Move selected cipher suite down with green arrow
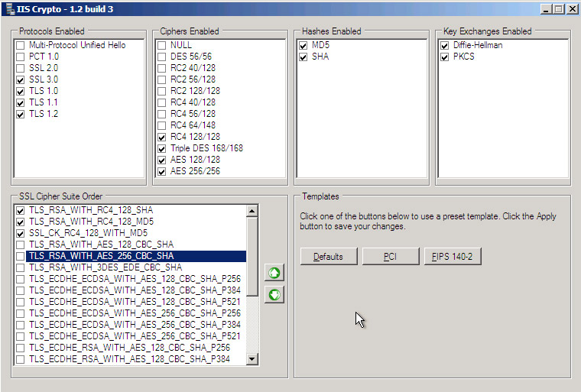Viewport: 581px width, 392px height. pyautogui.click(x=274, y=294)
